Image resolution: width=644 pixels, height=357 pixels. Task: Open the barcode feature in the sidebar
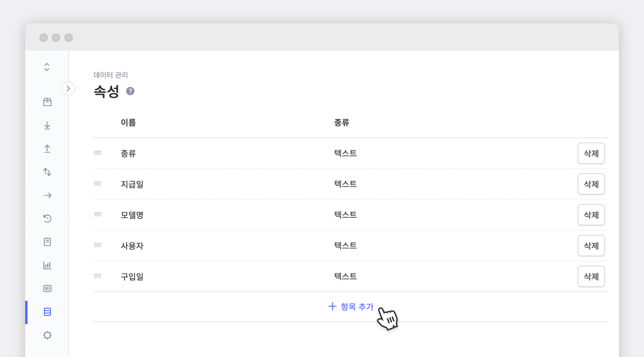(x=47, y=288)
